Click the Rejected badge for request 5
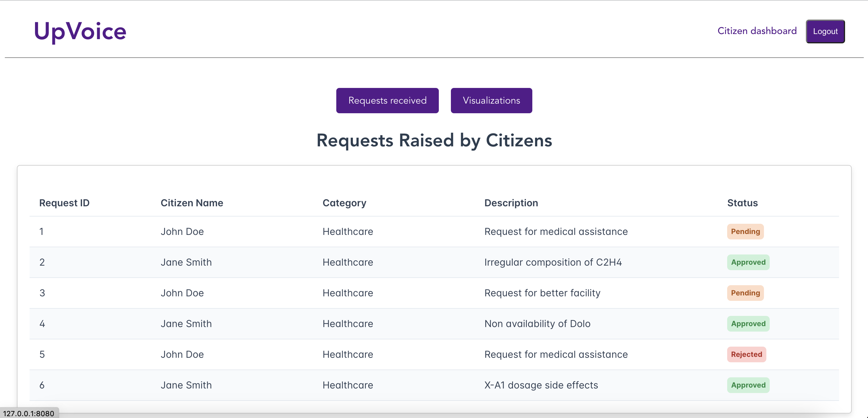Viewport: 868px width, 418px height. pyautogui.click(x=746, y=354)
